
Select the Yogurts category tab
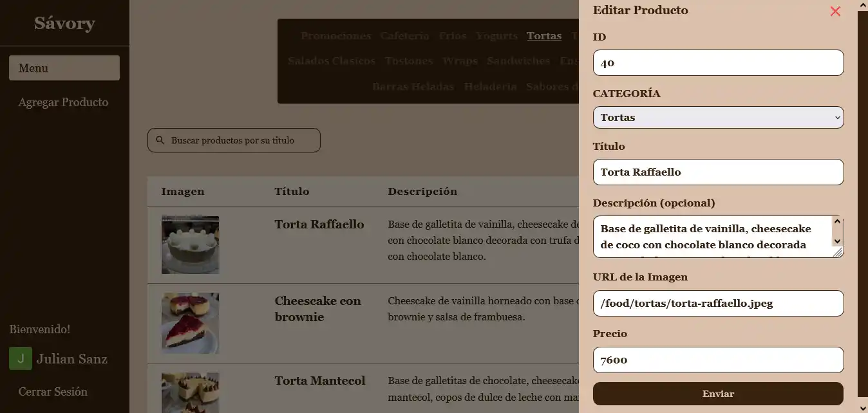click(496, 36)
